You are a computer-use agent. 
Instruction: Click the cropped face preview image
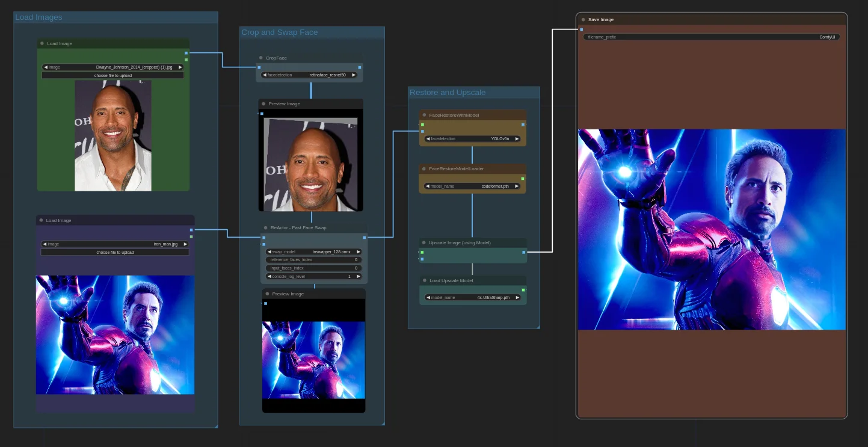click(311, 164)
